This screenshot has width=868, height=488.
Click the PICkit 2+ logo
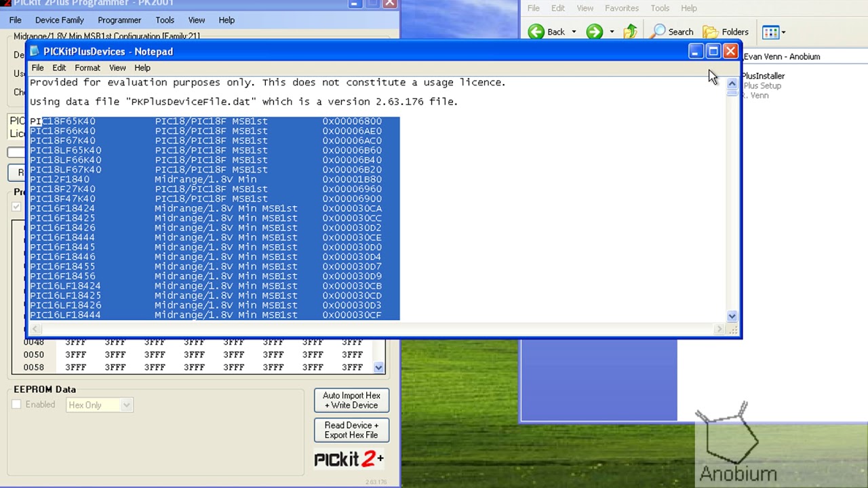click(349, 459)
